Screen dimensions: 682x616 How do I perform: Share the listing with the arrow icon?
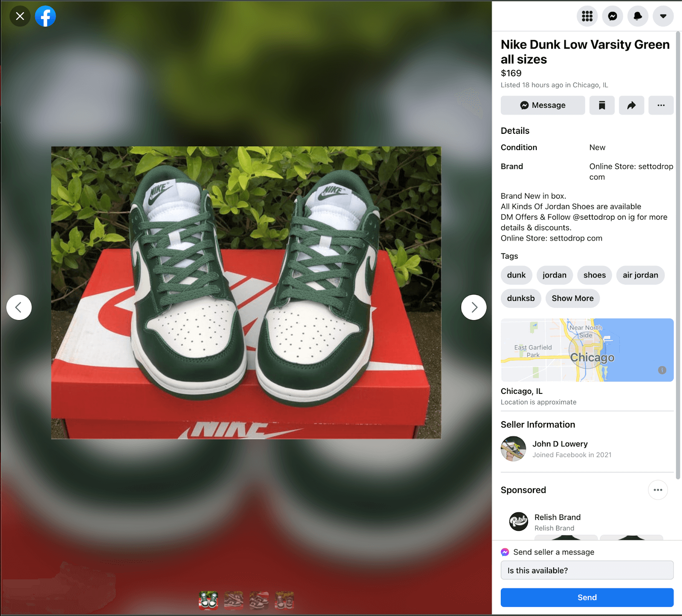pyautogui.click(x=631, y=105)
